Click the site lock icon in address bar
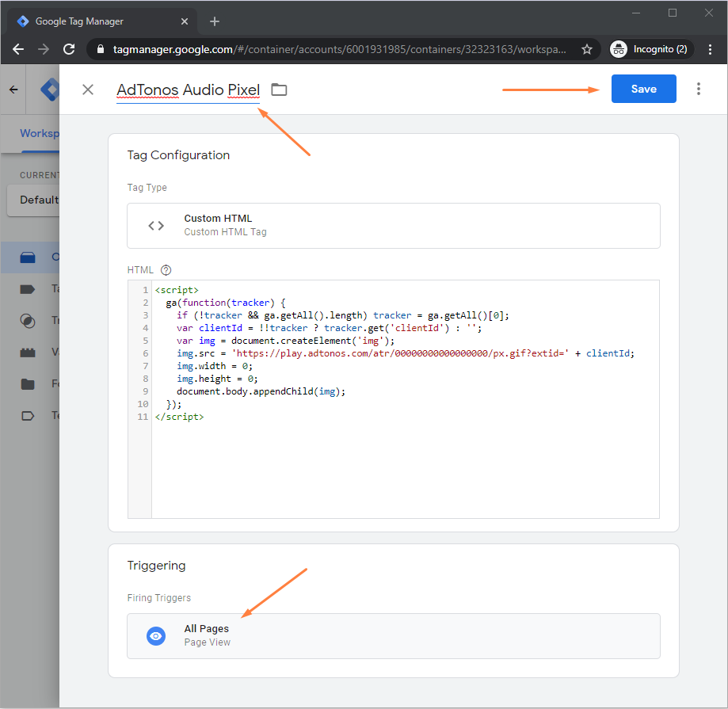Screen dimensions: 728x709 click(101, 49)
